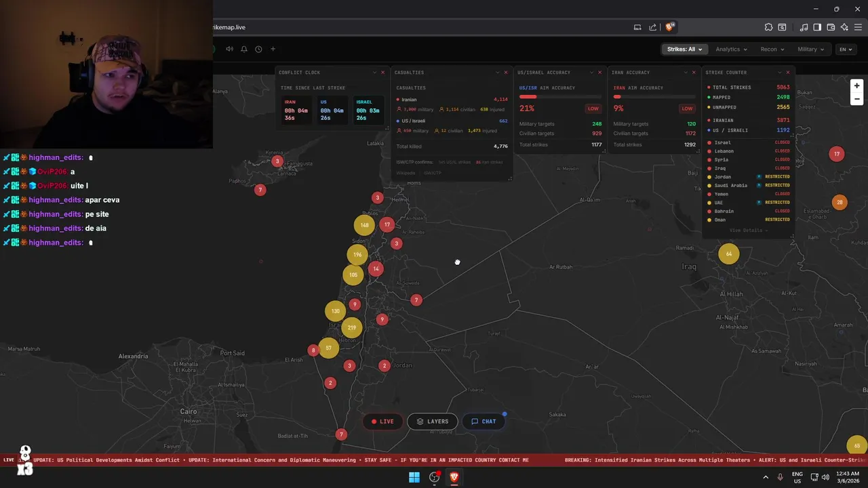The height and width of the screenshot is (488, 868).
Task: Close the Casualties panel
Action: [x=505, y=73]
